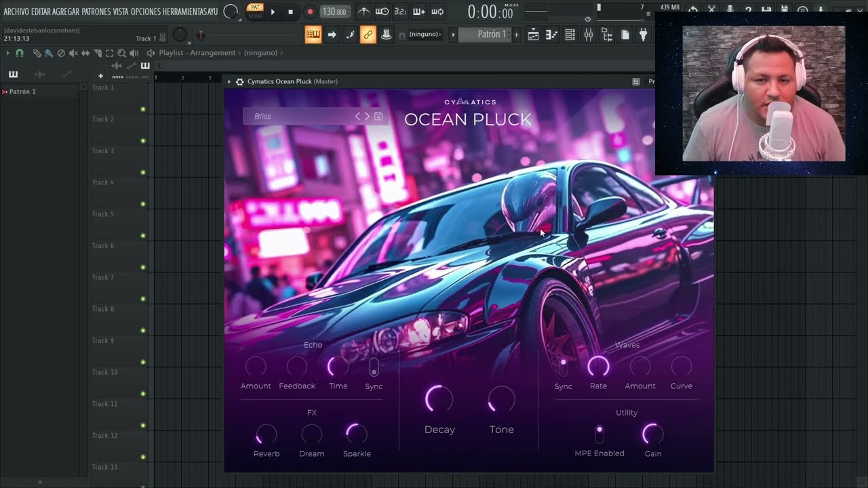Open the EDITAR menu
868x488 pixels.
[x=41, y=12]
